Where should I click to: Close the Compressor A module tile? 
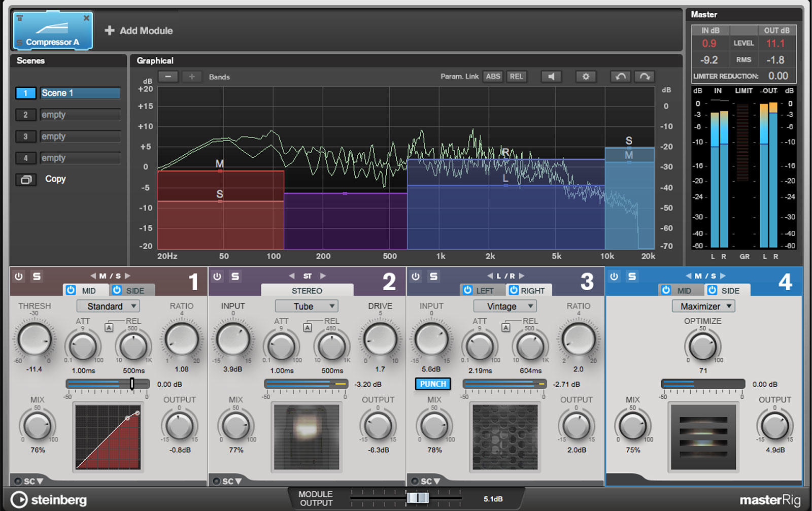coord(86,18)
